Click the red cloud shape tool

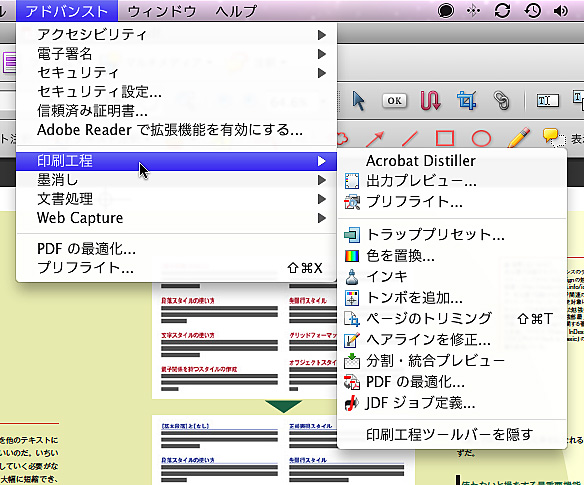click(x=343, y=139)
